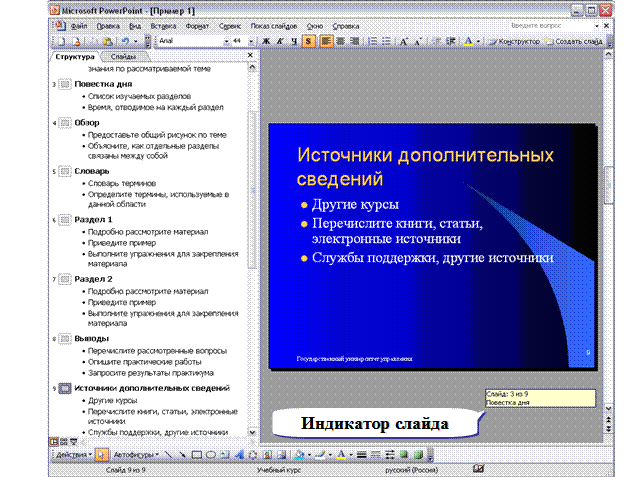Open the Действия menu dropdown

[74, 455]
